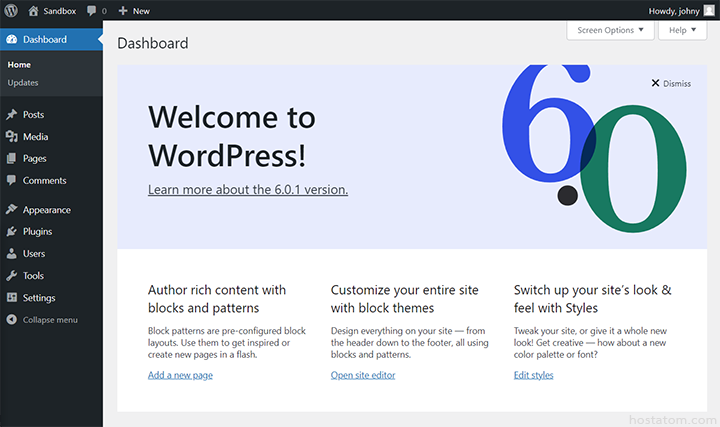Collapse the admin sidebar menu

[x=50, y=320]
